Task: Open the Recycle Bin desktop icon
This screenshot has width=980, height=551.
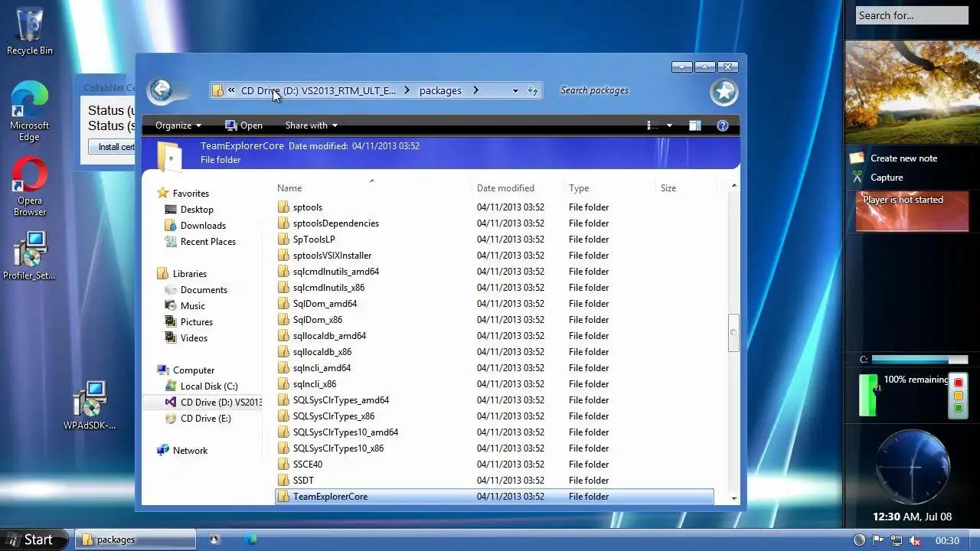Action: click(x=29, y=31)
